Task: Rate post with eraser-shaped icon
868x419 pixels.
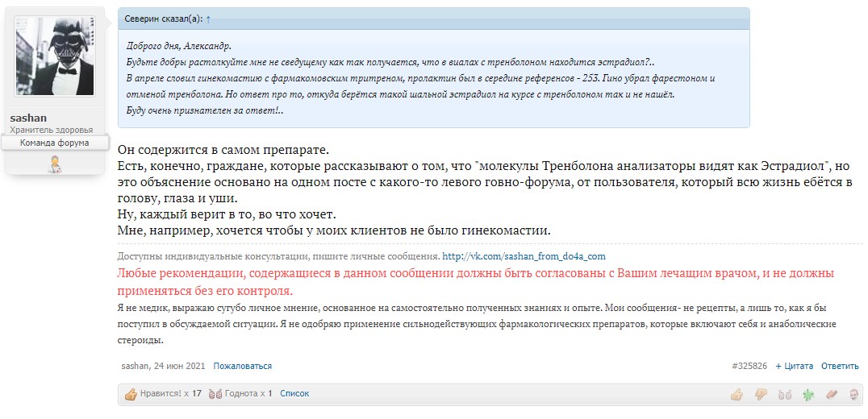Action: [x=832, y=395]
